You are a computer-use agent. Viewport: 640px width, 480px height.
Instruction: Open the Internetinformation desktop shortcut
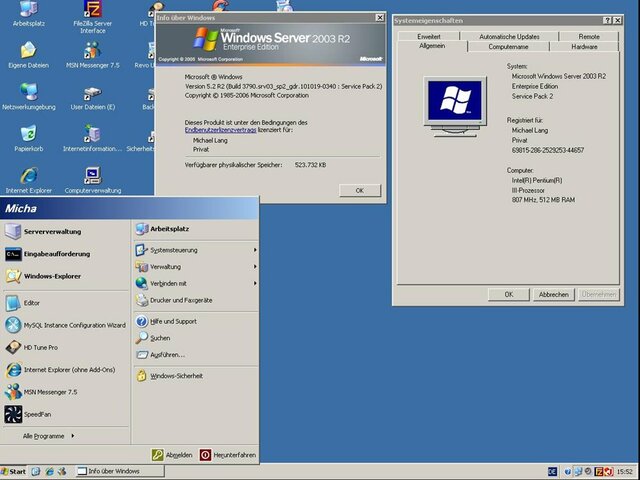(93, 139)
